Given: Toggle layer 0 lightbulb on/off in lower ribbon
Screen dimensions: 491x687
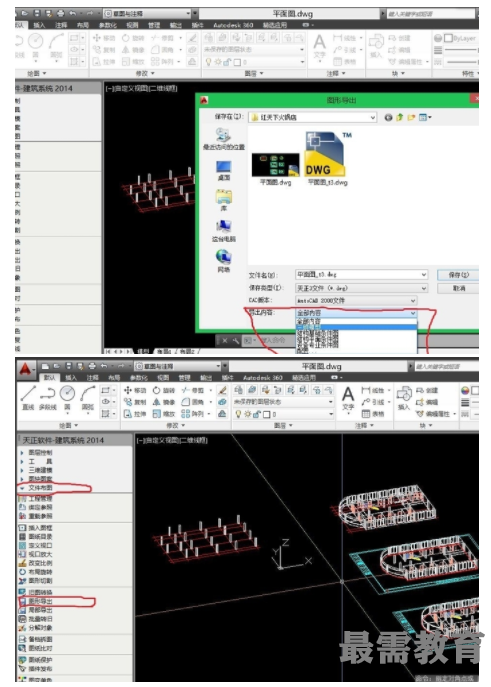Looking at the screenshot, I should click(239, 414).
